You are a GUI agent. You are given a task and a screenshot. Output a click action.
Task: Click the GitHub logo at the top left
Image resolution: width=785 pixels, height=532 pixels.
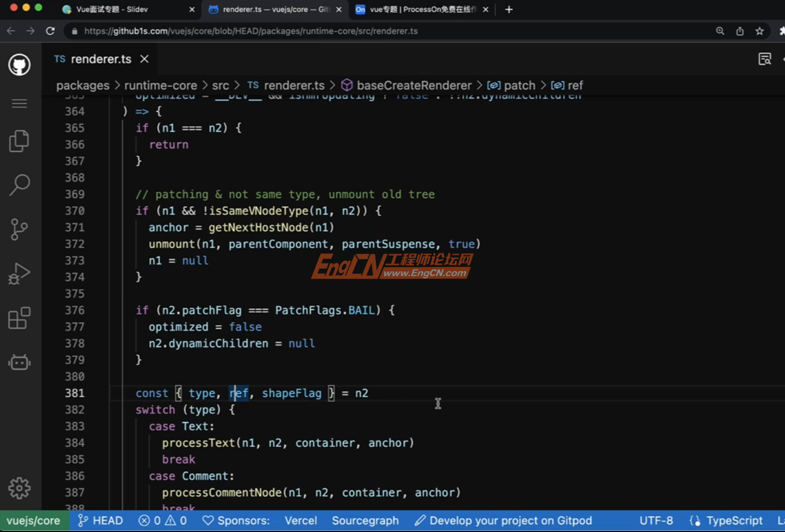click(x=19, y=64)
